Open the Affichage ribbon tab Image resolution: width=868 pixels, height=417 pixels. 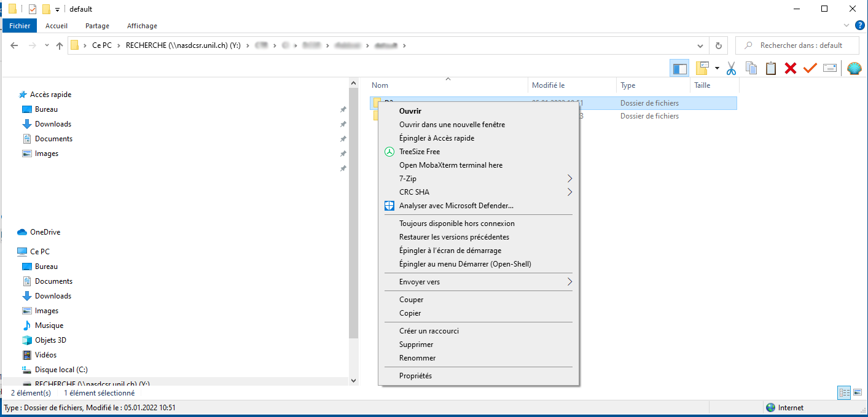[x=142, y=26]
